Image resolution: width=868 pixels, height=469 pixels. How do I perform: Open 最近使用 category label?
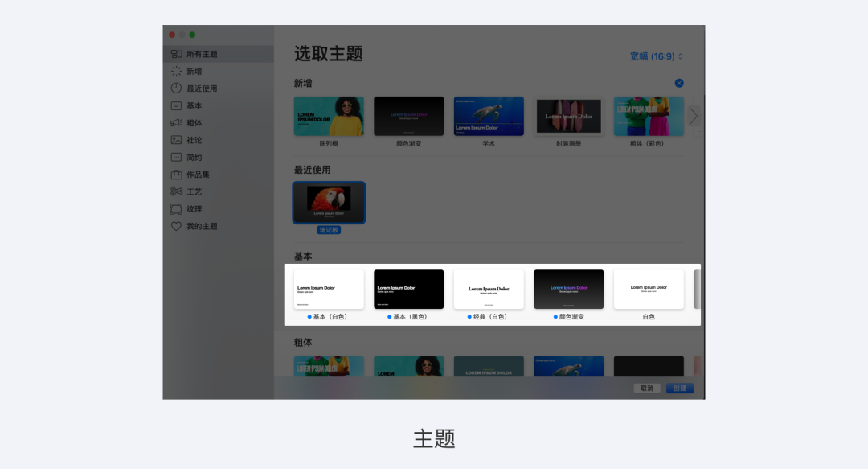(202, 88)
